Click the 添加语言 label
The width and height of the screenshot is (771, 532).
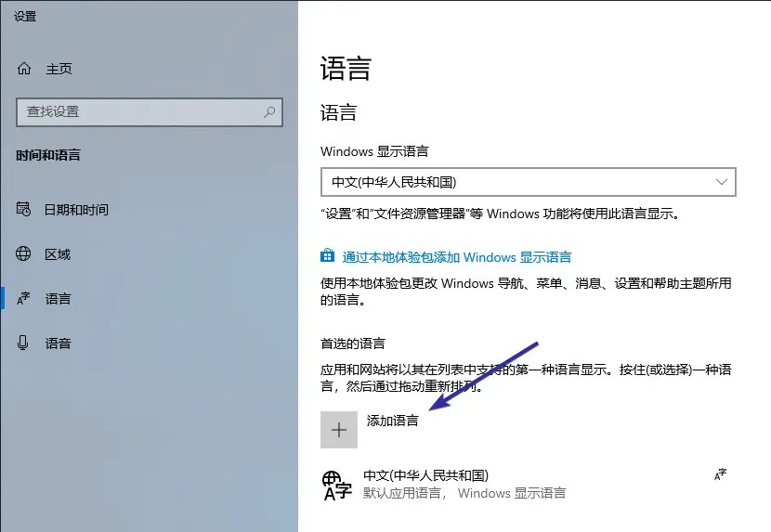pyautogui.click(x=392, y=421)
